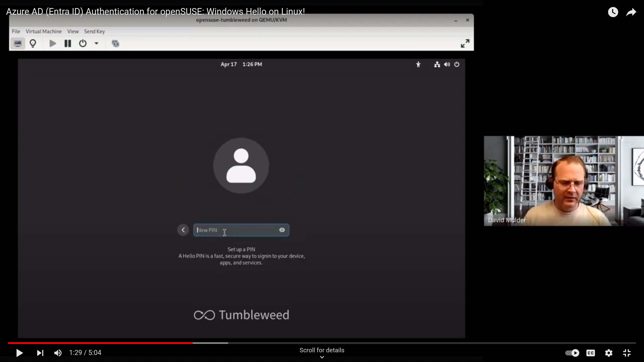Viewport: 644px width, 362px height.
Task: Click the lightbulb hardware details icon
Action: coord(33,44)
